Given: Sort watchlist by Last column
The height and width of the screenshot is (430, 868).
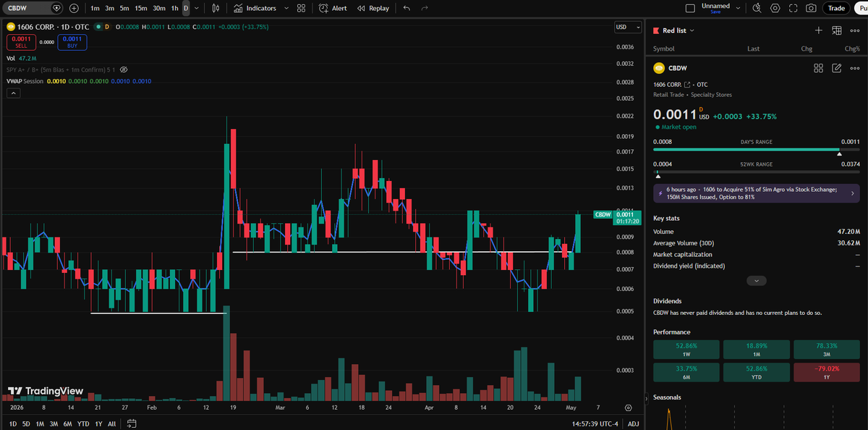Looking at the screenshot, I should (753, 49).
